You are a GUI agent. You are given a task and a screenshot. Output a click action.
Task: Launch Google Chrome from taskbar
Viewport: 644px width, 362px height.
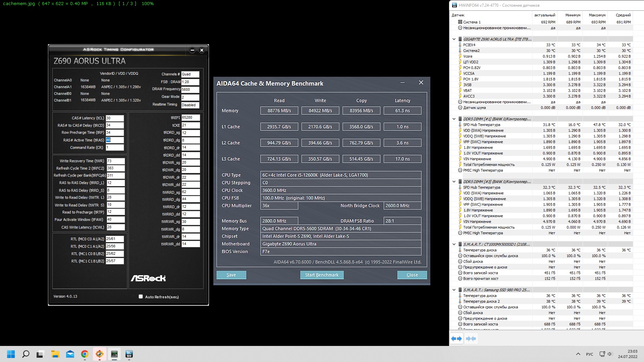[x=85, y=354]
